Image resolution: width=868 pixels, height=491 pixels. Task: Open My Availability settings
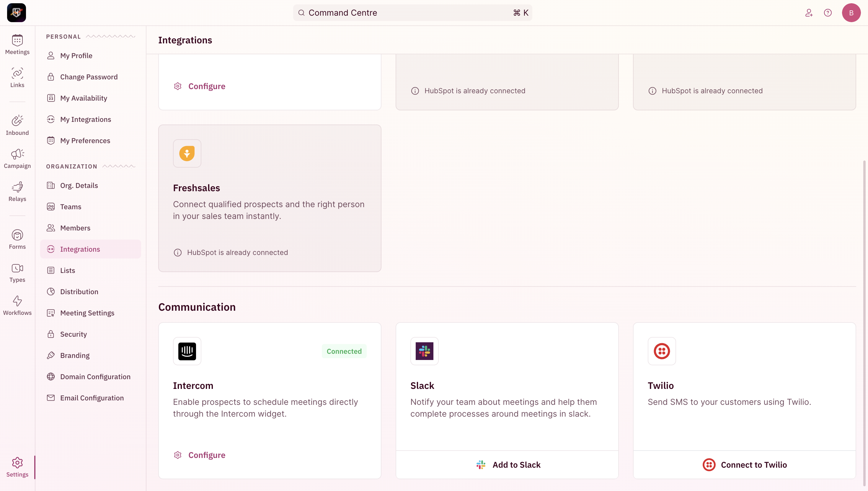tap(90, 98)
